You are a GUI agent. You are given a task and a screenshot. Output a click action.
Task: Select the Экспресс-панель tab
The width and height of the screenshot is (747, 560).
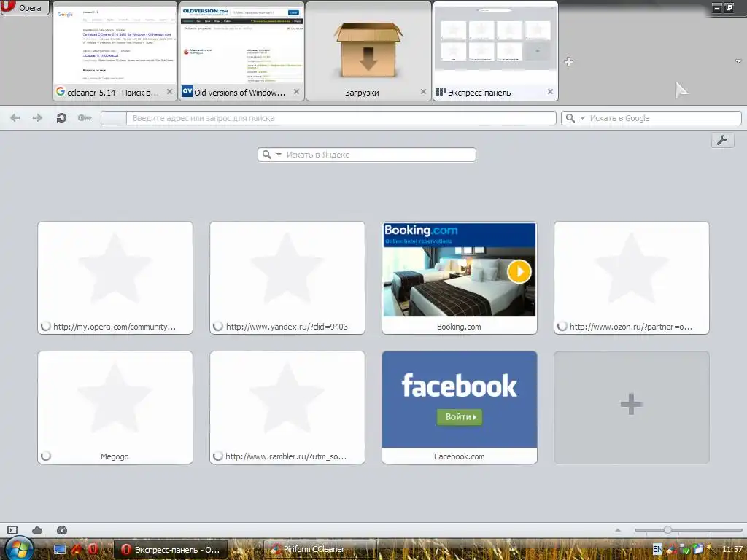(495, 51)
